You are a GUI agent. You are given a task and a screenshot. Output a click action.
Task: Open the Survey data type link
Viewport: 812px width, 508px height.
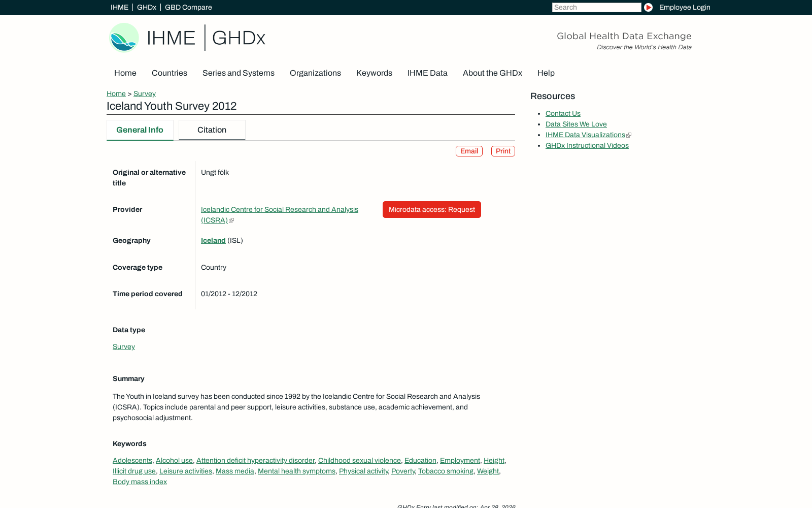(124, 346)
